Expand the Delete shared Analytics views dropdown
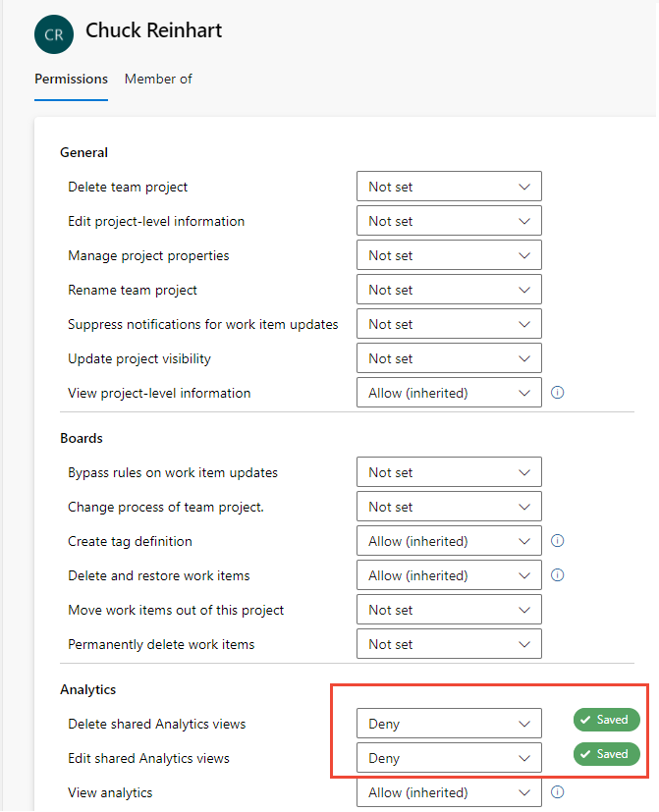The height and width of the screenshot is (812, 659). pyautogui.click(x=448, y=723)
